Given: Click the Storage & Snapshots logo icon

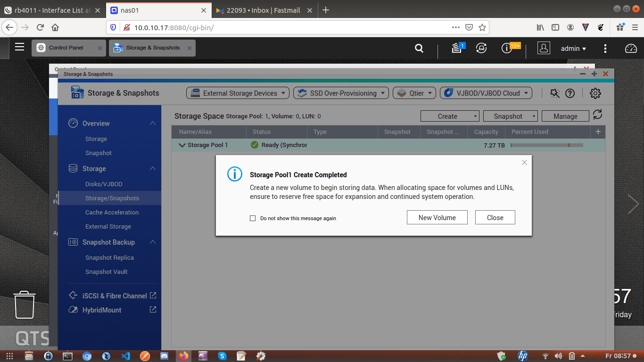Looking at the screenshot, I should (77, 92).
